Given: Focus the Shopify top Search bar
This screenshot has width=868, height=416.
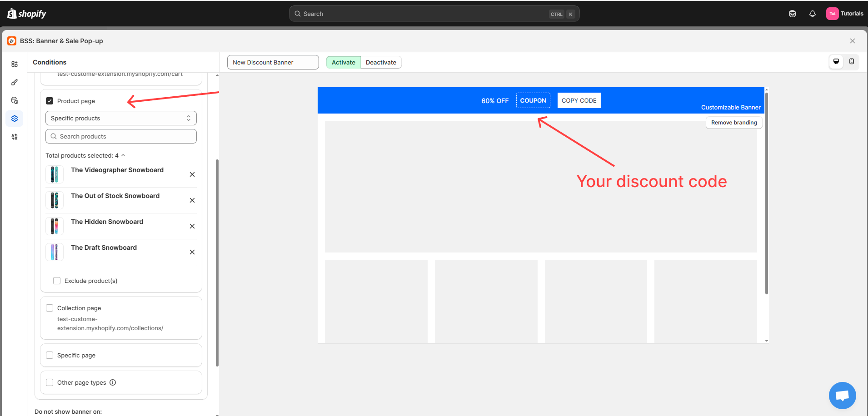Looking at the screenshot, I should pyautogui.click(x=434, y=14).
